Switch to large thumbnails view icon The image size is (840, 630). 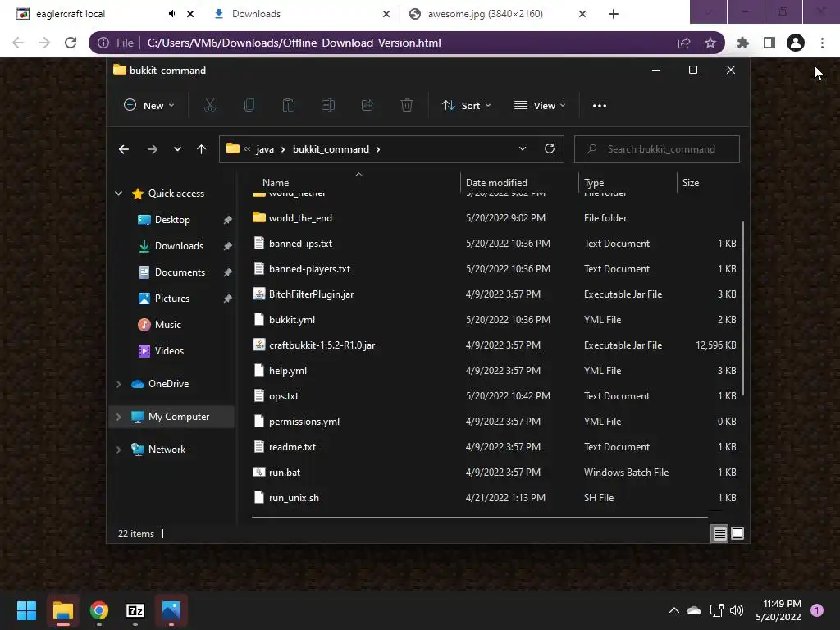tap(737, 533)
